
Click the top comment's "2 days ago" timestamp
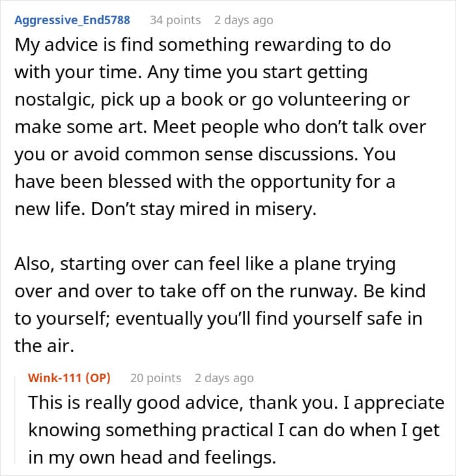[x=244, y=20]
